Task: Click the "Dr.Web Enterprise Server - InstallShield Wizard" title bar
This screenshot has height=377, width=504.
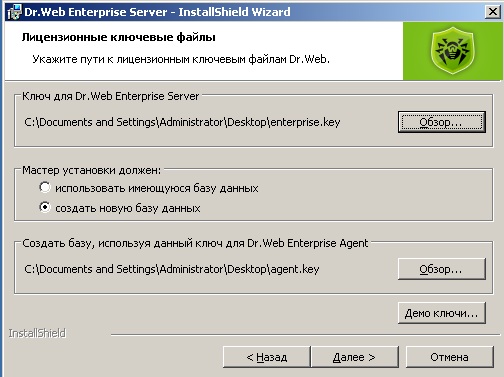Action: [157, 12]
